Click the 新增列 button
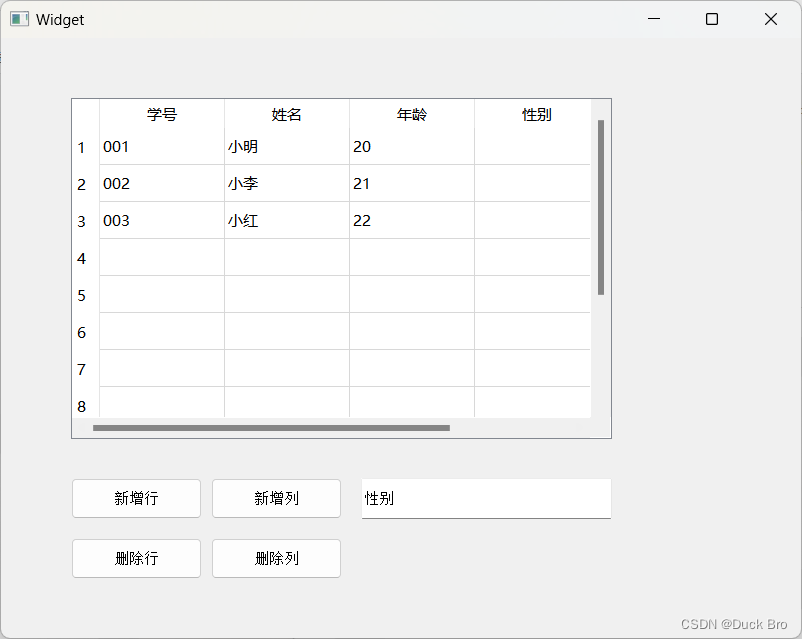This screenshot has height=639, width=802. coord(276,498)
